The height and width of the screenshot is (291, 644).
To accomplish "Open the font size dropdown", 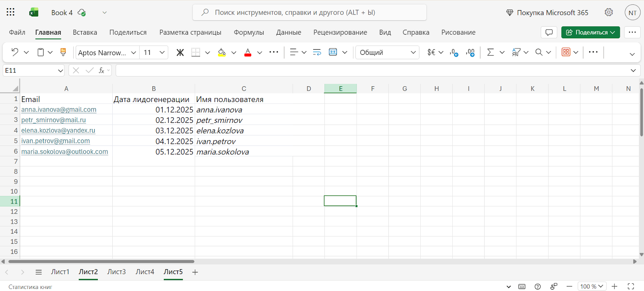I will tap(162, 52).
